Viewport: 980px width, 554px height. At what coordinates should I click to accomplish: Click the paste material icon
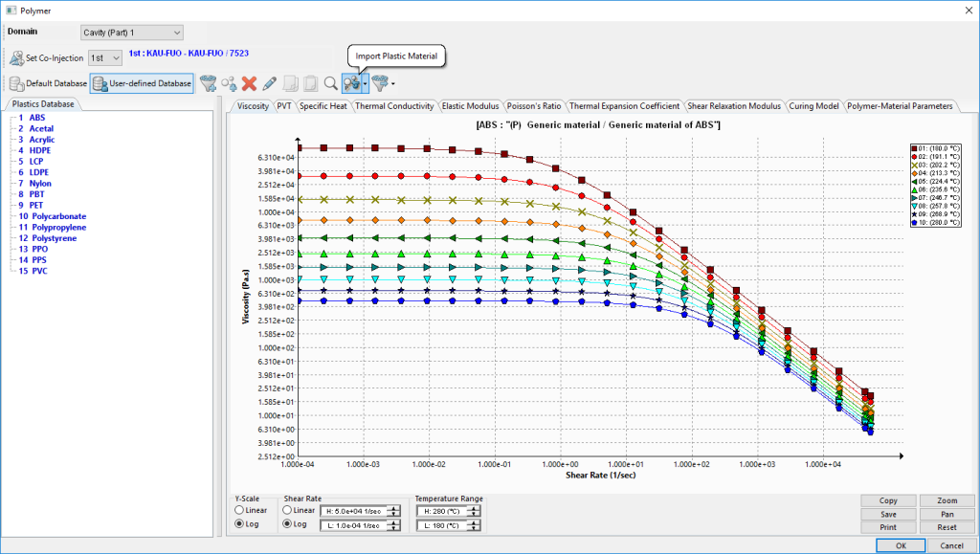(x=311, y=83)
